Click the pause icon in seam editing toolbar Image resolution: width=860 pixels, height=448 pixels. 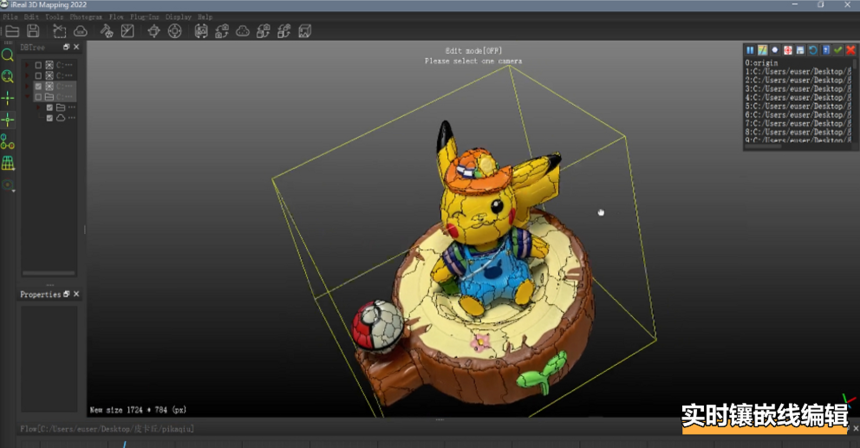pos(750,50)
